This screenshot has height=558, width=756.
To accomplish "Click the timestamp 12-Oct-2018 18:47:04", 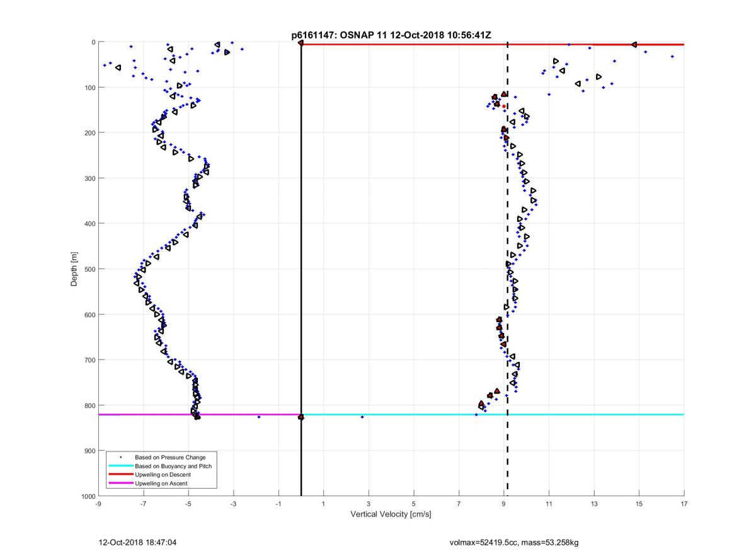I will pyautogui.click(x=137, y=542).
